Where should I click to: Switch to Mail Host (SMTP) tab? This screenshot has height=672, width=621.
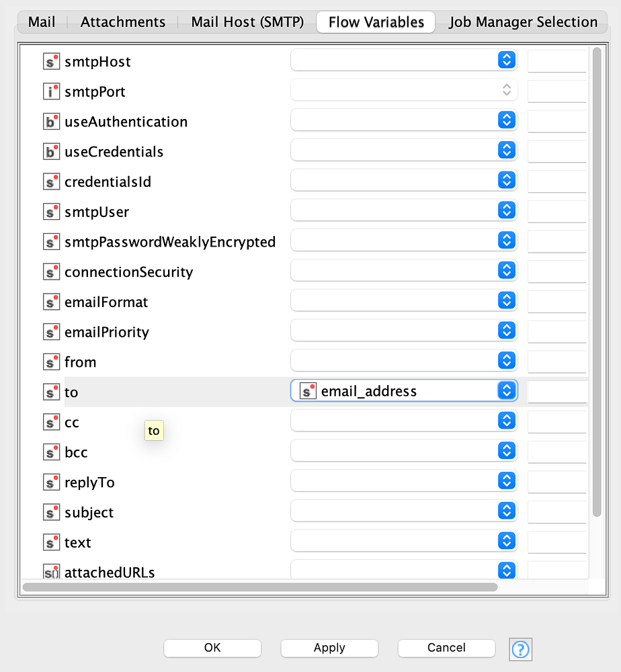point(247,22)
